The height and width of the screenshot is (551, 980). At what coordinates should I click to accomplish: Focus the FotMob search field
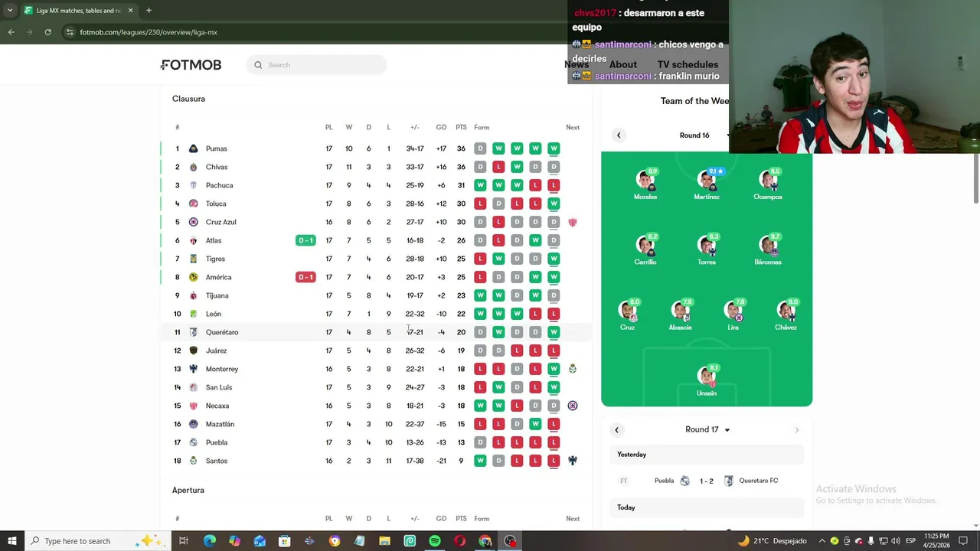coord(316,65)
